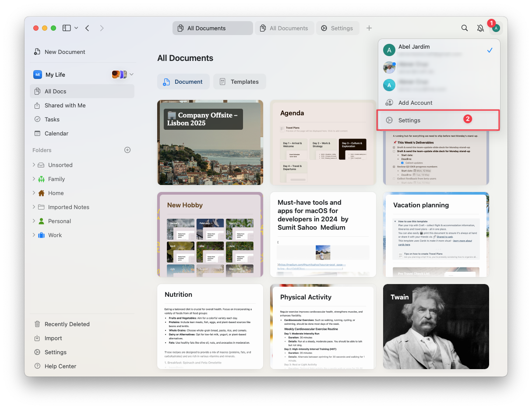Click the account avatar in toolbar

[x=496, y=28]
